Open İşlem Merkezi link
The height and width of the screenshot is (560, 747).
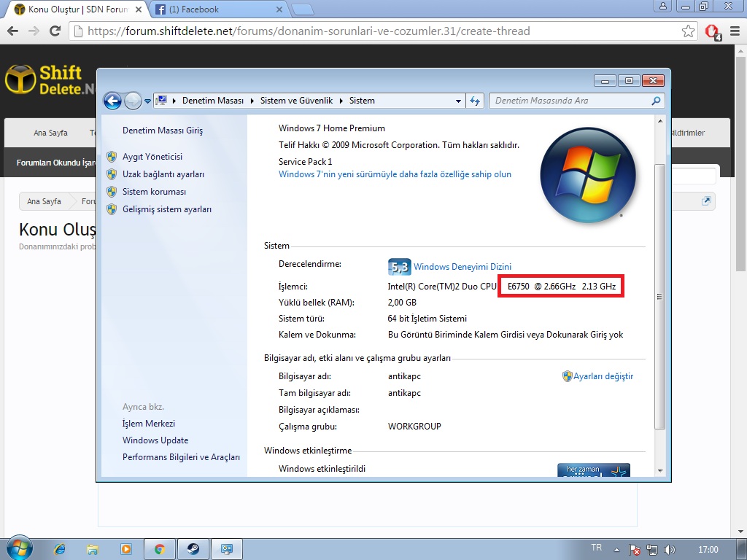(149, 424)
